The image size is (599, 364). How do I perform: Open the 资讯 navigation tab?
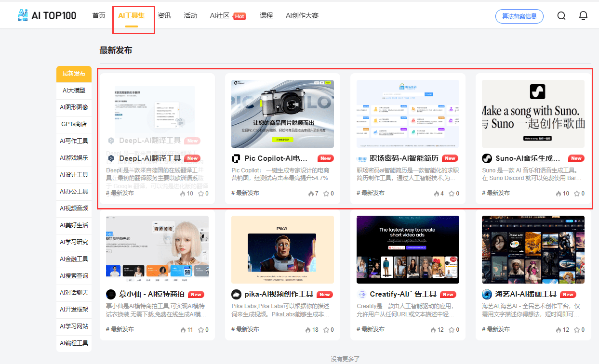coord(165,15)
